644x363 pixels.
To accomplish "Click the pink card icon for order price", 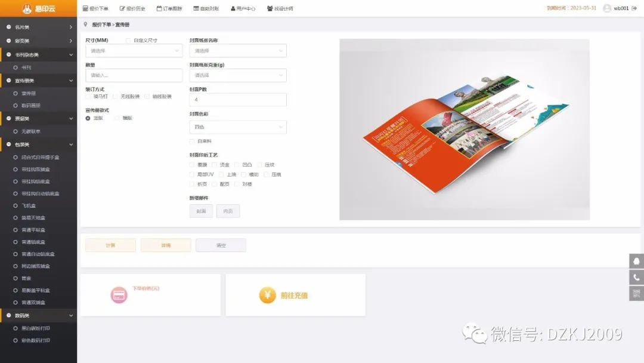I will [x=119, y=295].
